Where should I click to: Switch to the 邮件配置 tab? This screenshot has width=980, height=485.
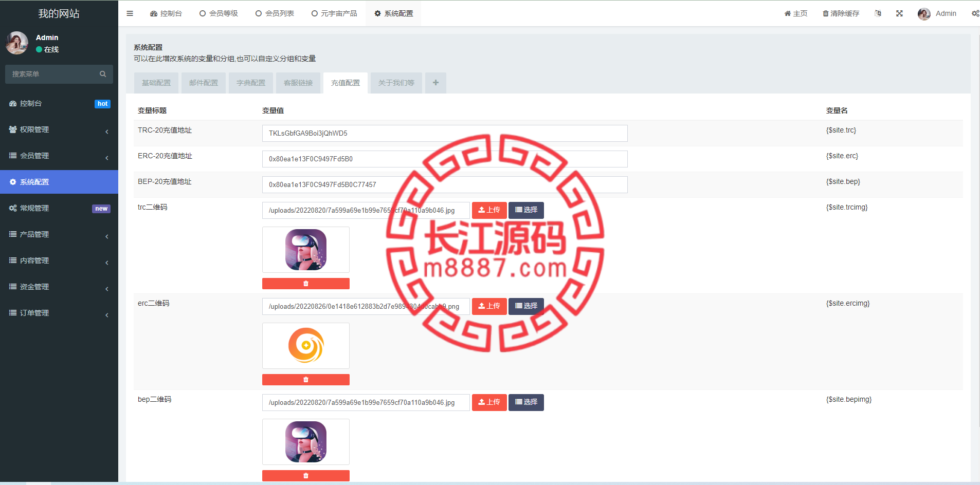pyautogui.click(x=204, y=83)
